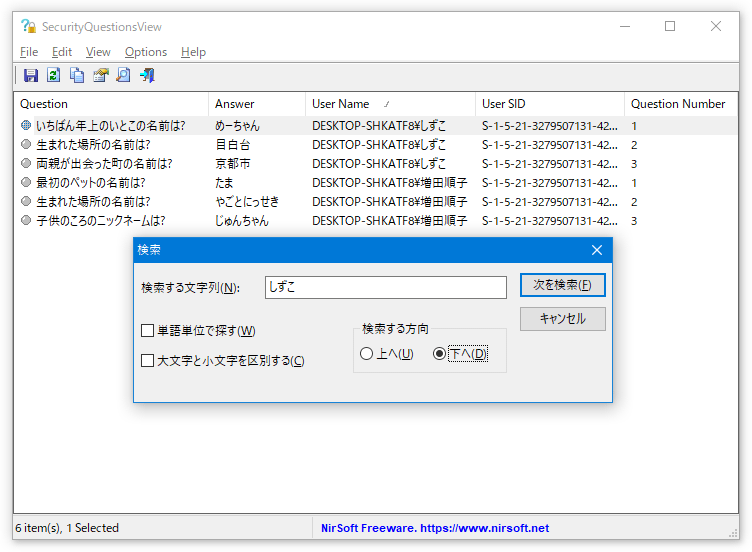Image resolution: width=752 pixels, height=552 pixels.
Task: Enable the 大文字と小文字を区別する(C) checkbox
Action: click(x=148, y=360)
